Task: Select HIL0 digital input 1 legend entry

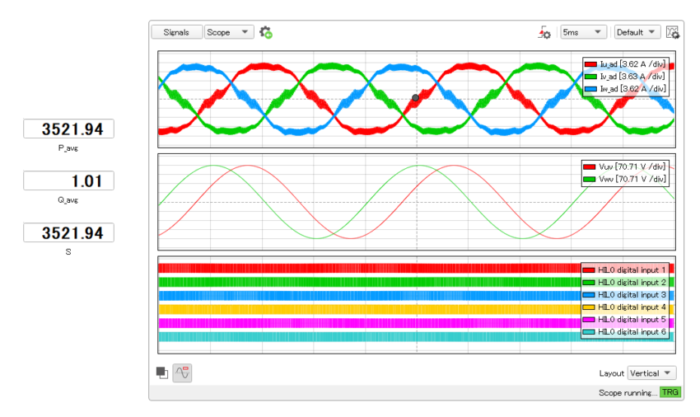Action: 625,271
